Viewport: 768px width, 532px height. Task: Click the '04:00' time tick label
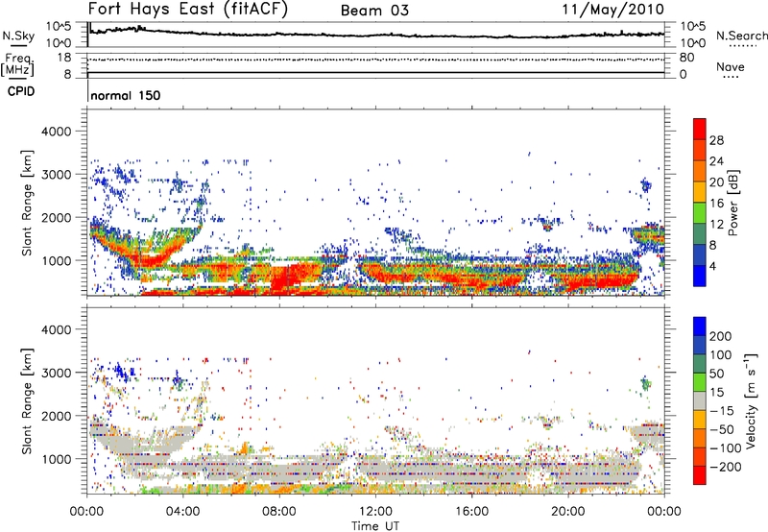click(182, 512)
